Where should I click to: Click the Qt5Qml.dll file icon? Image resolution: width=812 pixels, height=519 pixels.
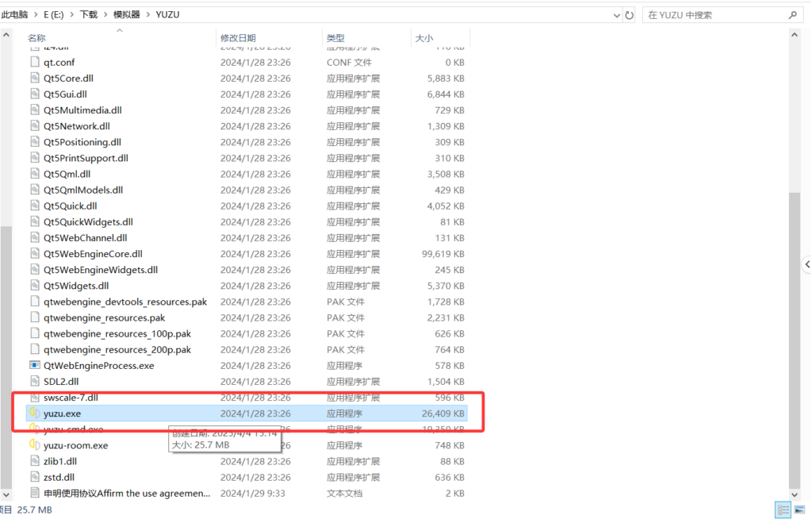[x=35, y=174]
